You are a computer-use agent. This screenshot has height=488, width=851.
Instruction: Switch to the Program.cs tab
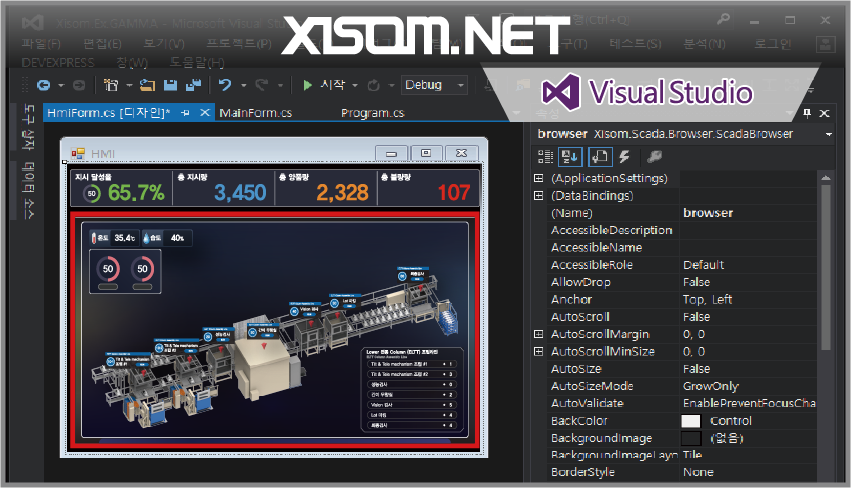[373, 113]
